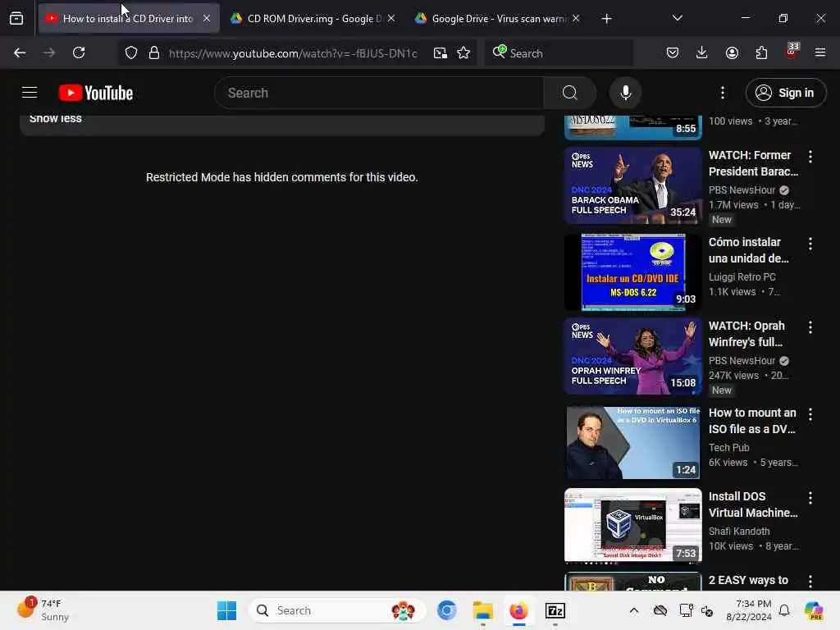Bookmark this page with the star
This screenshot has width=840, height=630.
click(463, 52)
